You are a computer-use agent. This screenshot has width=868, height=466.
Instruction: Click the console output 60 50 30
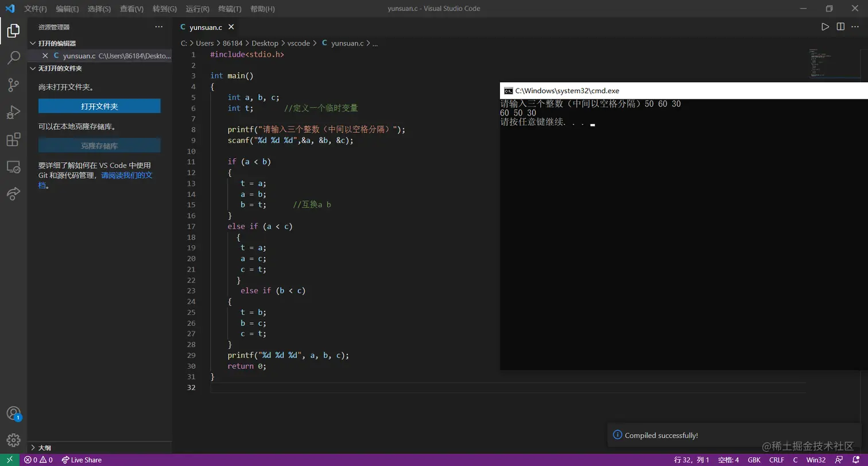point(518,113)
